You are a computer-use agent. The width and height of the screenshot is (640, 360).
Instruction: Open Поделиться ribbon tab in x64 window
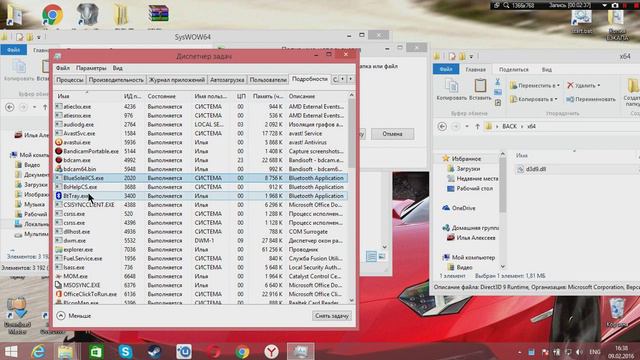point(513,69)
